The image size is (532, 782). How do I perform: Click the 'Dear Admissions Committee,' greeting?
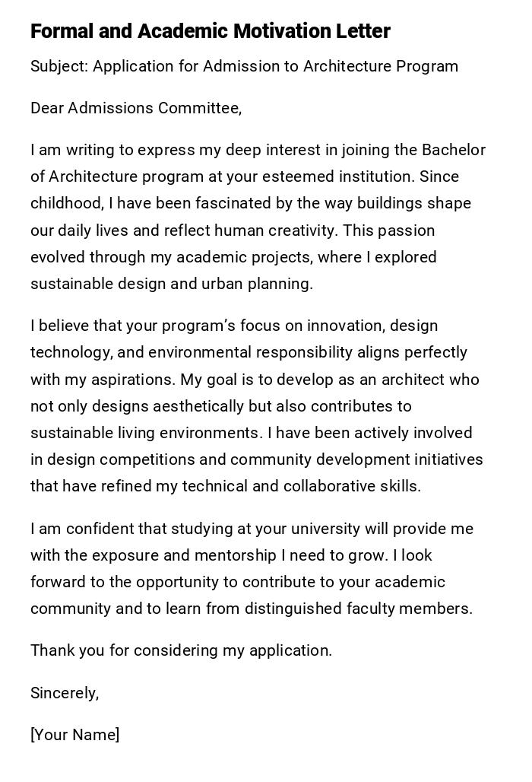click(136, 108)
